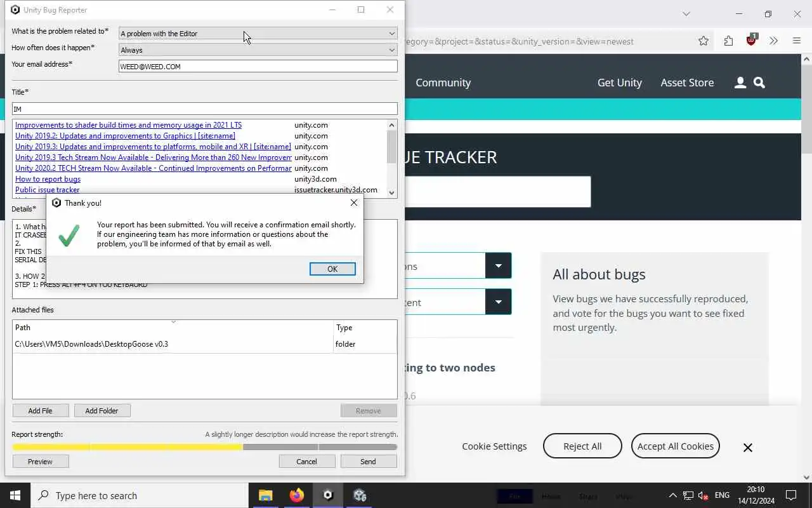Open Get Unity menu item in browser

pyautogui.click(x=620, y=83)
